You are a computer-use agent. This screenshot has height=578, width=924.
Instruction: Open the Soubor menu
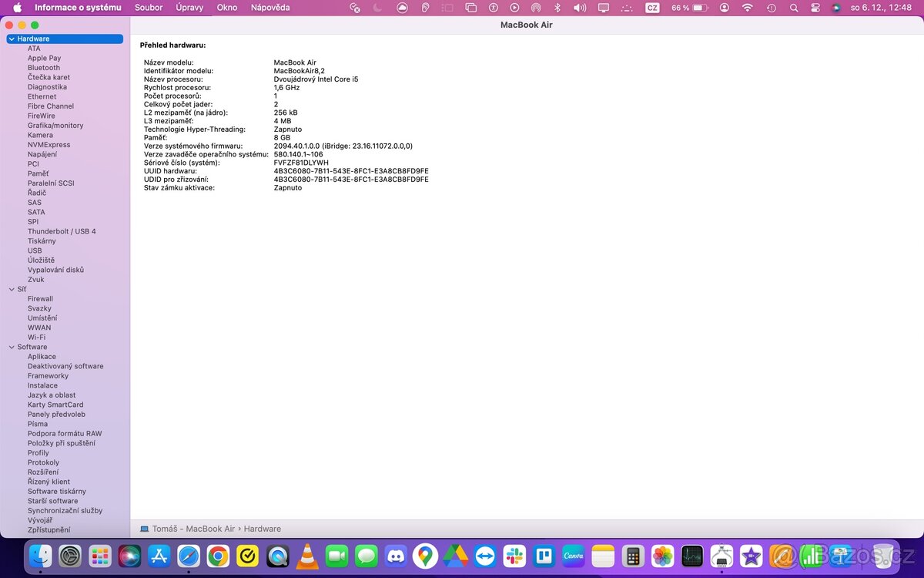pos(148,8)
